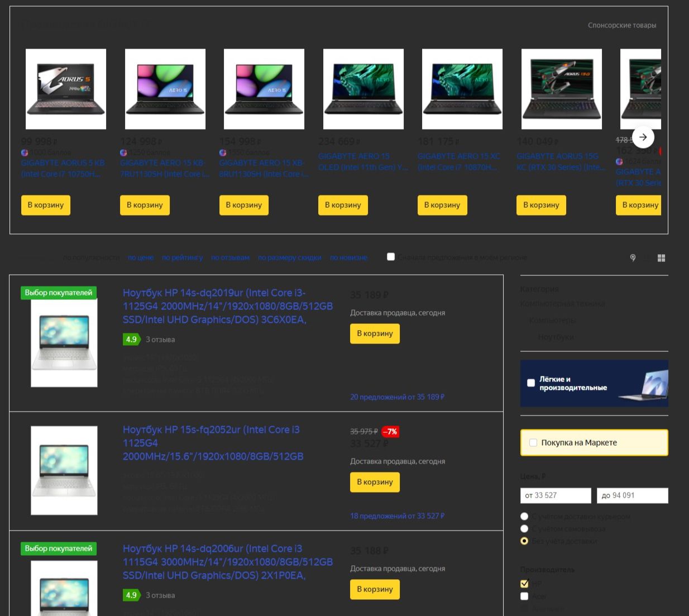Viewport: 689px width, 616px height.
Task: Open '18 предложений от 33 527 ₽' link
Action: tap(397, 516)
